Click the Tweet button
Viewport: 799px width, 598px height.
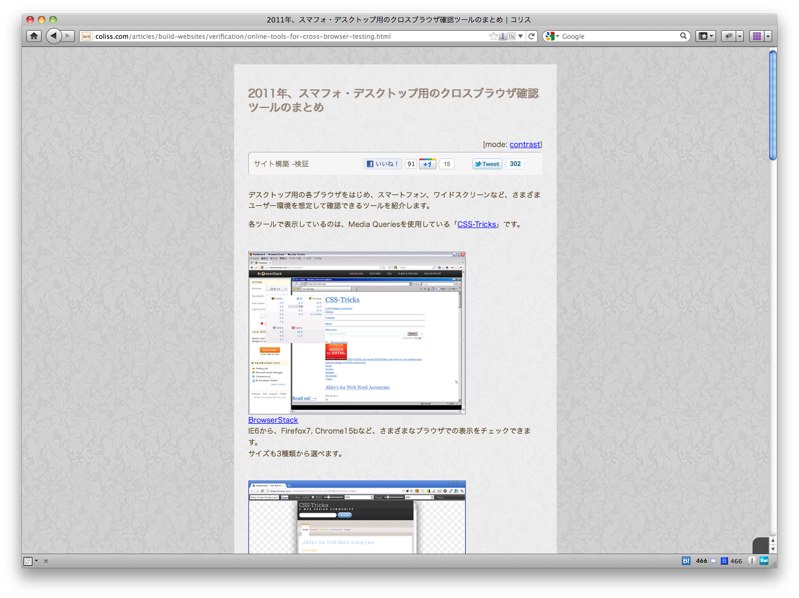pyautogui.click(x=487, y=164)
